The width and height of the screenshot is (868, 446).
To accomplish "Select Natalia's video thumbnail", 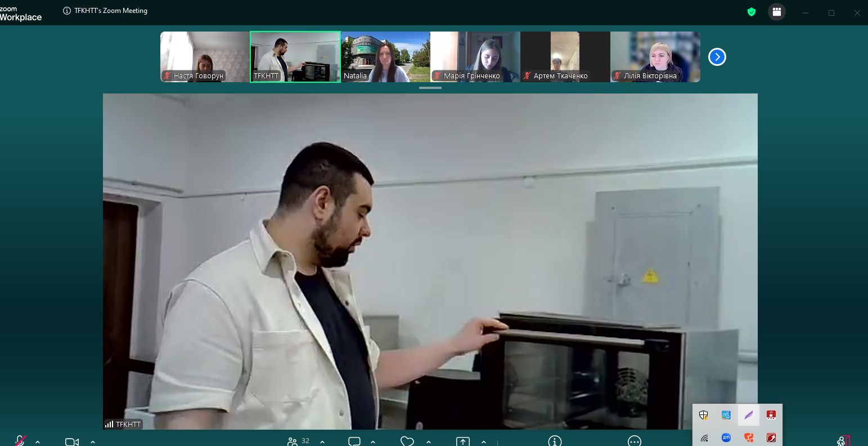I will 385,57.
